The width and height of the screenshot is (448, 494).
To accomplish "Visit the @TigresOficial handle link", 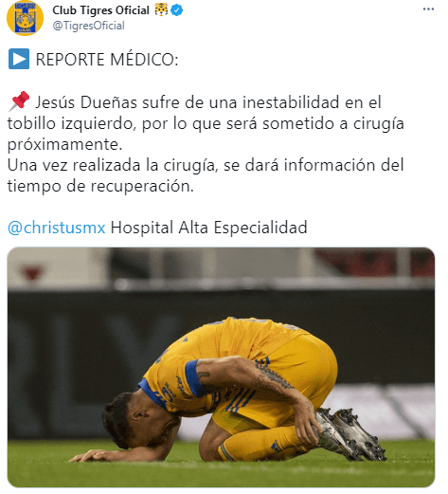I will tap(89, 26).
